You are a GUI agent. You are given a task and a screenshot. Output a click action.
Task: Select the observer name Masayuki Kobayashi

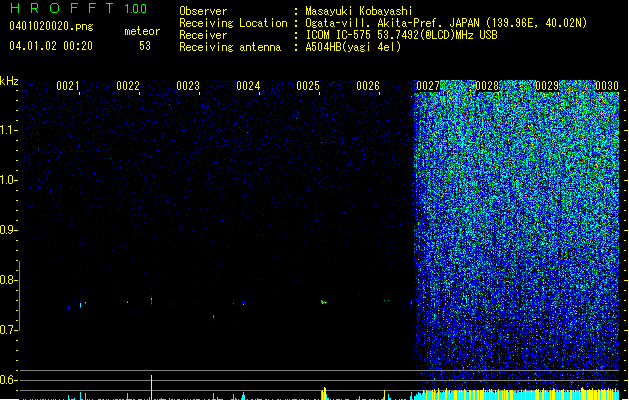point(359,11)
